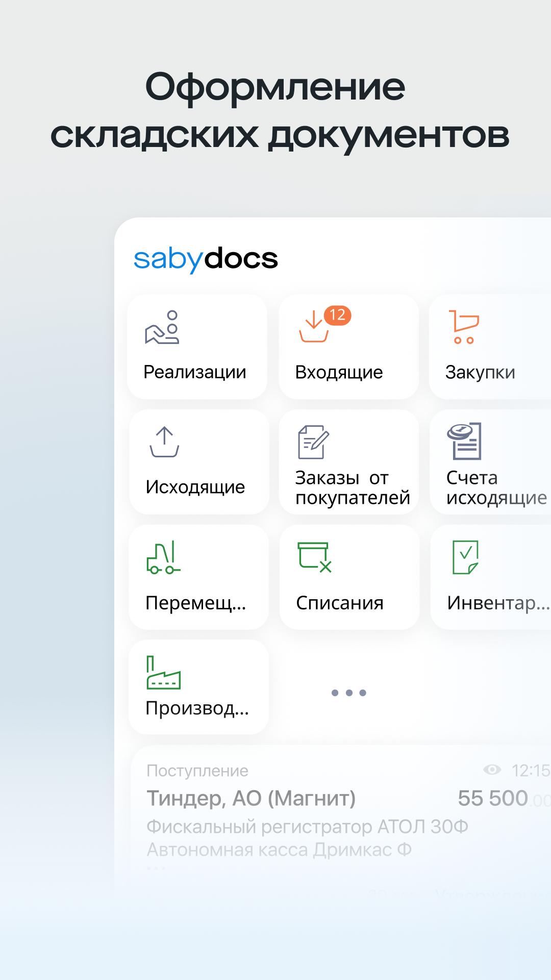551x980 pixels.
Task: Open the Поступление document entry label
Action: coord(197,771)
